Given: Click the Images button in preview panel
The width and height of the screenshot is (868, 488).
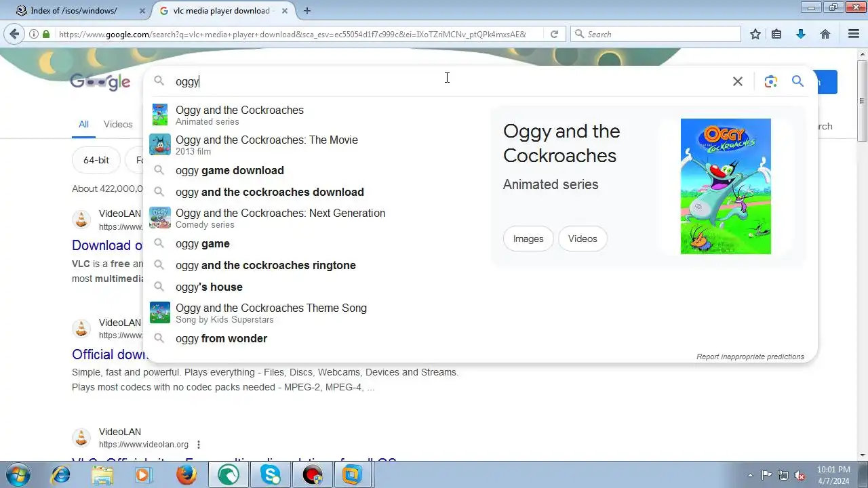Looking at the screenshot, I should tap(528, 239).
